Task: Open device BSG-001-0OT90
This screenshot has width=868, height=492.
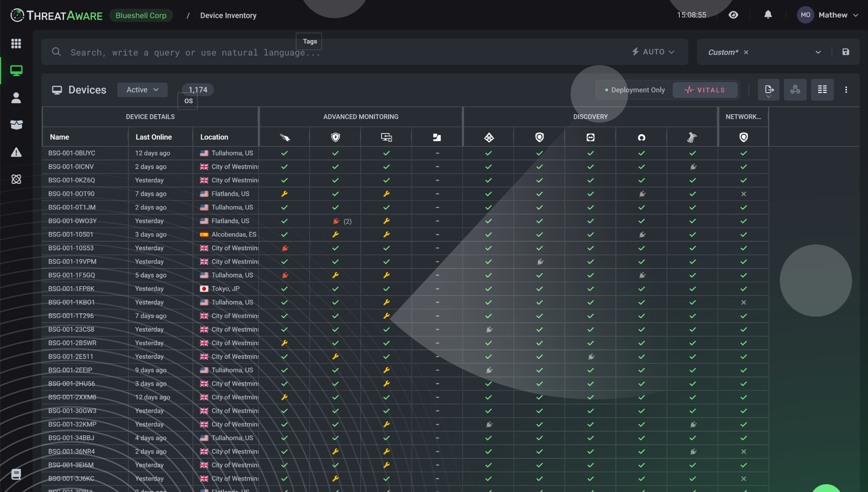Action: pos(72,194)
